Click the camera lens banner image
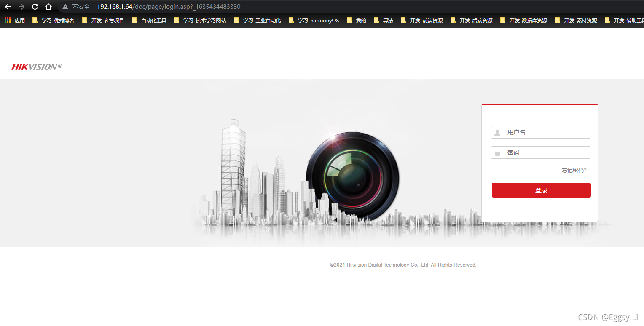Image resolution: width=644 pixels, height=326 pixels. point(352,176)
